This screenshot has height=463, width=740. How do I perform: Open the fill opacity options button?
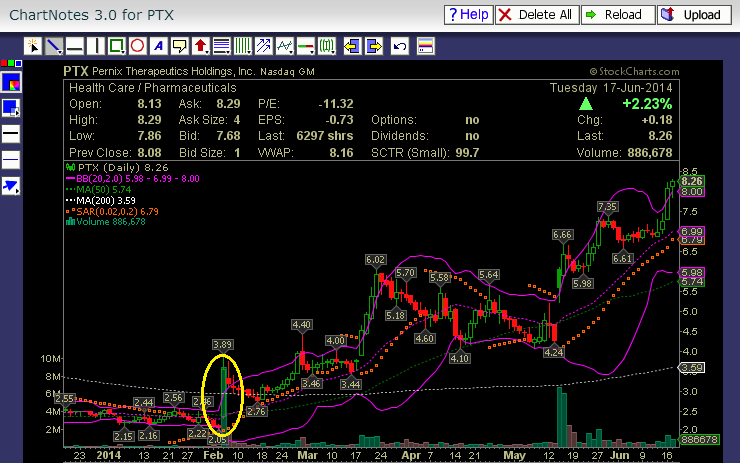coord(11,108)
